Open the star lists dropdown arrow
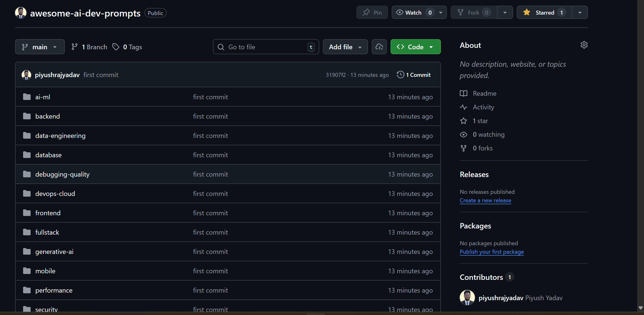The height and width of the screenshot is (315, 644). click(579, 12)
